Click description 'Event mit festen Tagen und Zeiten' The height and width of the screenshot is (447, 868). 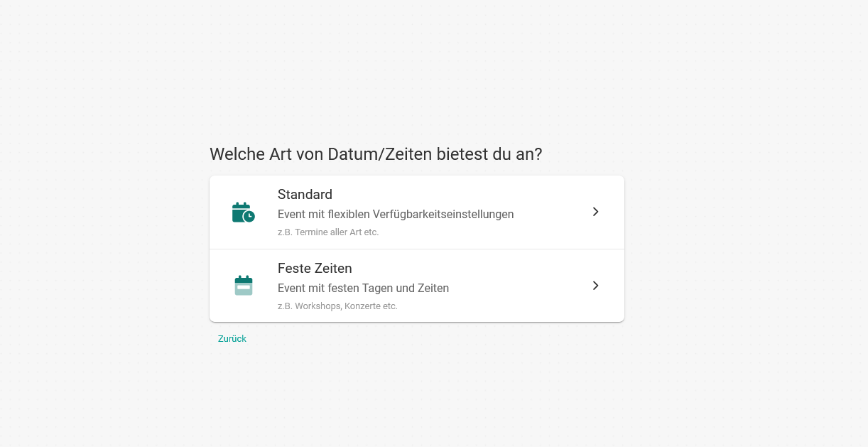[363, 289]
